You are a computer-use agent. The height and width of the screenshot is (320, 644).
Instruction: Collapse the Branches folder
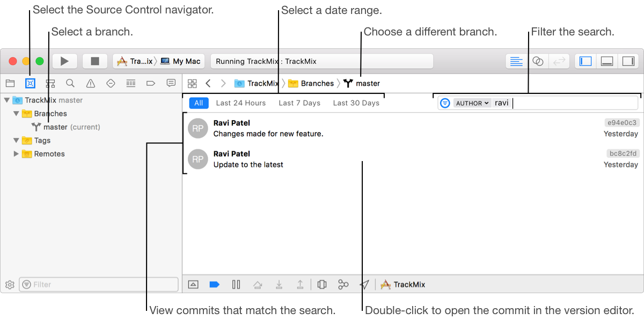(x=16, y=113)
